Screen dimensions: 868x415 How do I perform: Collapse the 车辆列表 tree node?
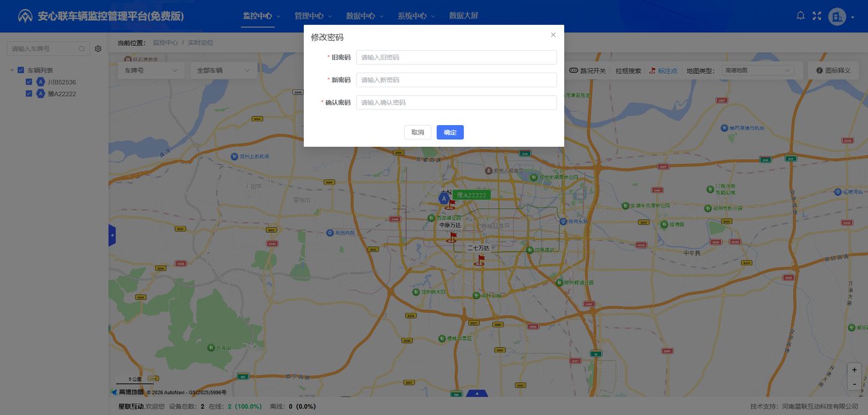point(12,71)
